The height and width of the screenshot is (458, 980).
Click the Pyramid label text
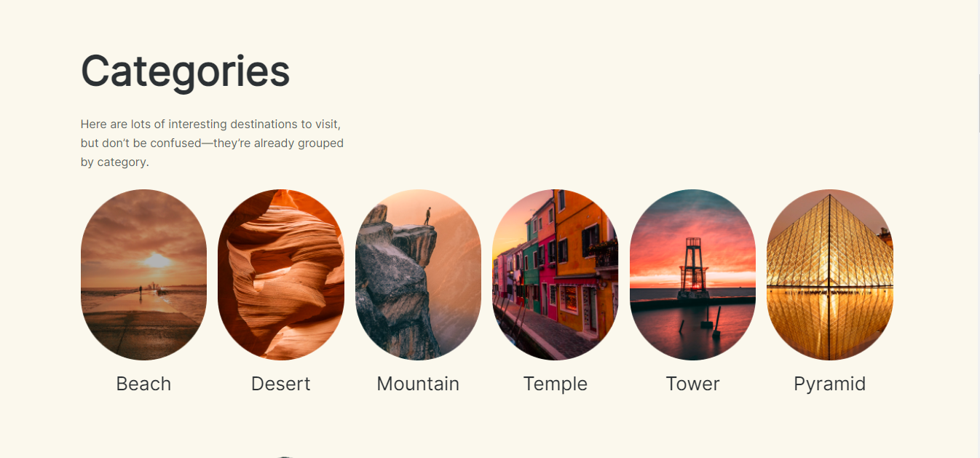830,384
